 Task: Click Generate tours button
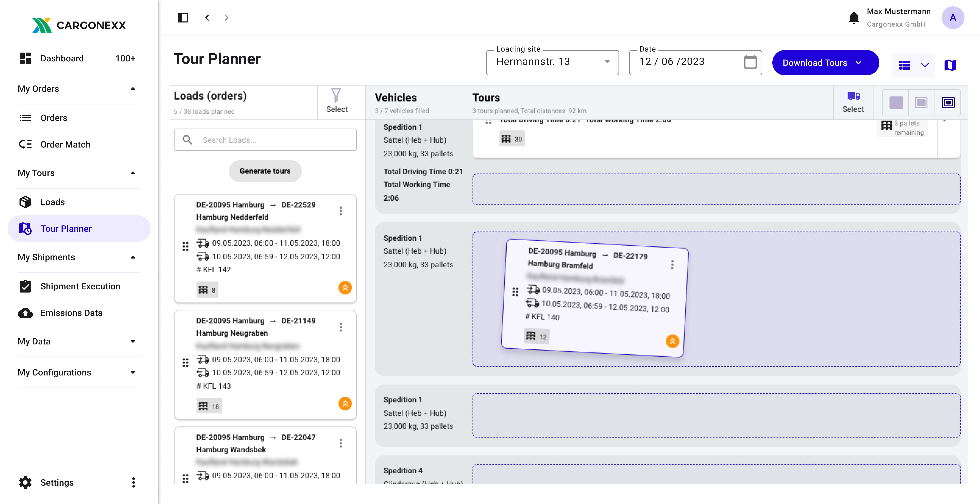tap(265, 171)
